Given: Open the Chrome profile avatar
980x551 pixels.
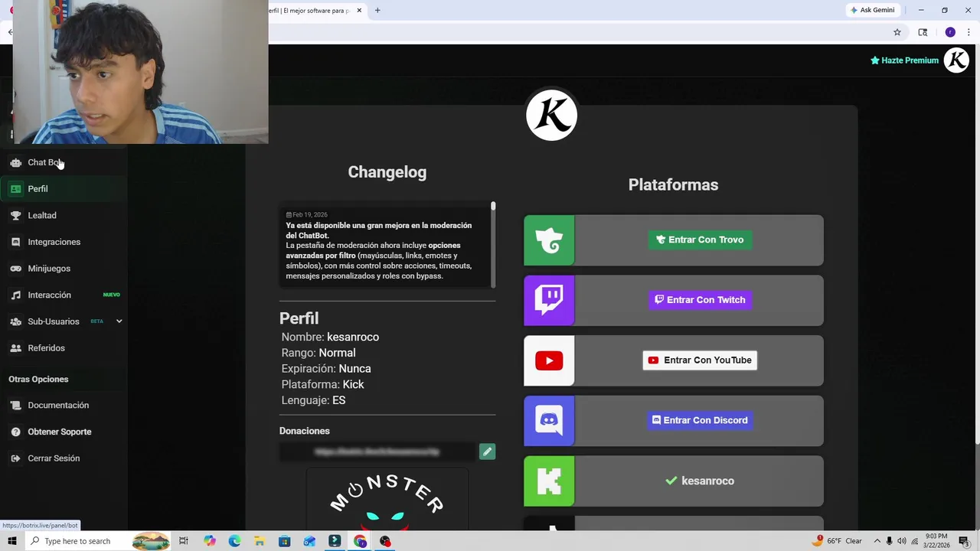Looking at the screenshot, I should point(950,32).
